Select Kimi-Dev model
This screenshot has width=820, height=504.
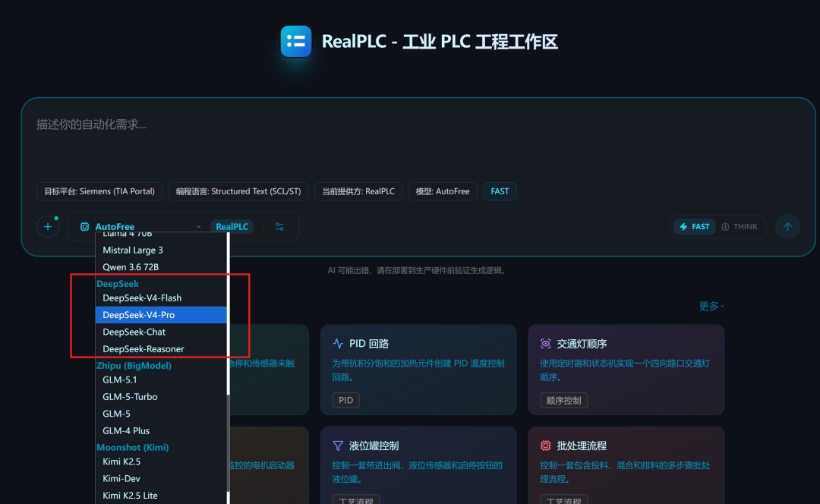pyautogui.click(x=161, y=478)
